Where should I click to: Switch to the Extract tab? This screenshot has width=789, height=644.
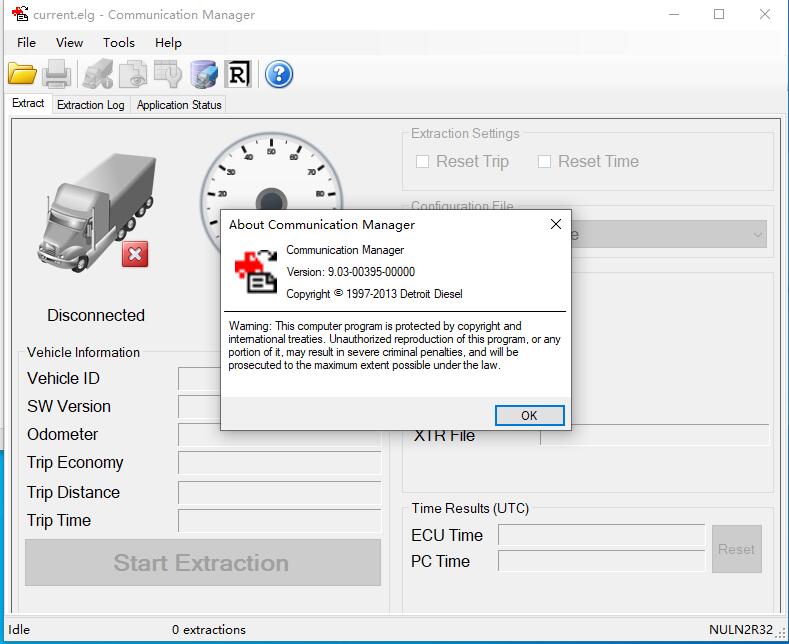coord(28,103)
